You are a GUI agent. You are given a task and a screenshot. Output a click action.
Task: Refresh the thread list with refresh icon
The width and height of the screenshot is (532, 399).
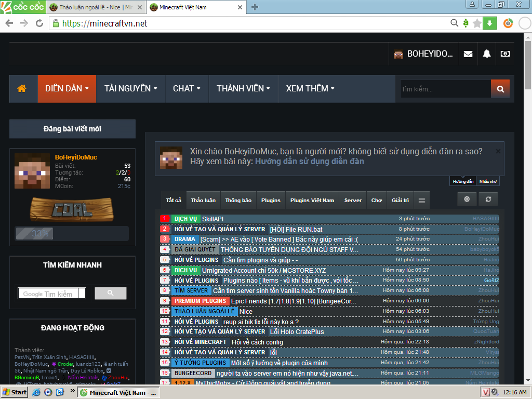(x=488, y=199)
